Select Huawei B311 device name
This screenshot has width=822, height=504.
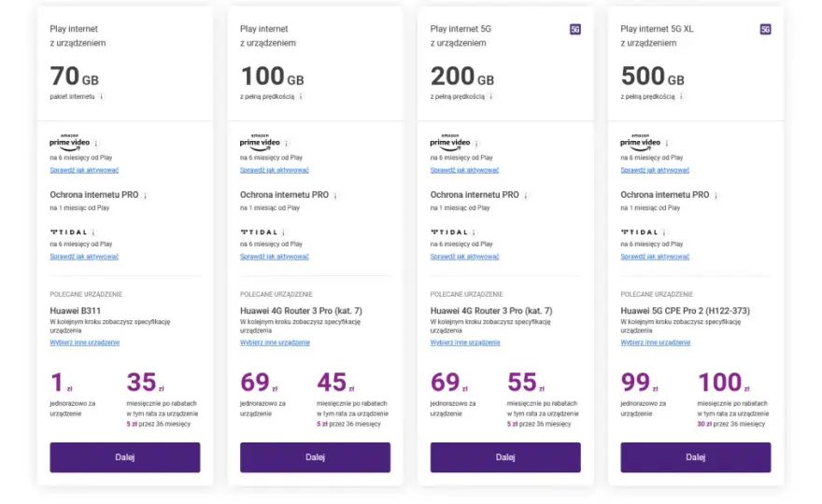point(76,311)
